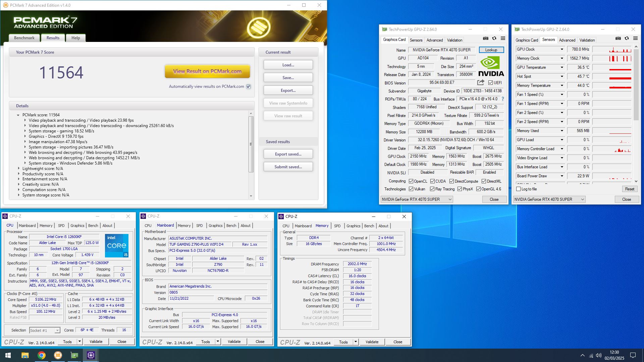The height and width of the screenshot is (362, 644).
Task: Click Reset button in GPU-Z Sensors
Action: click(x=630, y=189)
